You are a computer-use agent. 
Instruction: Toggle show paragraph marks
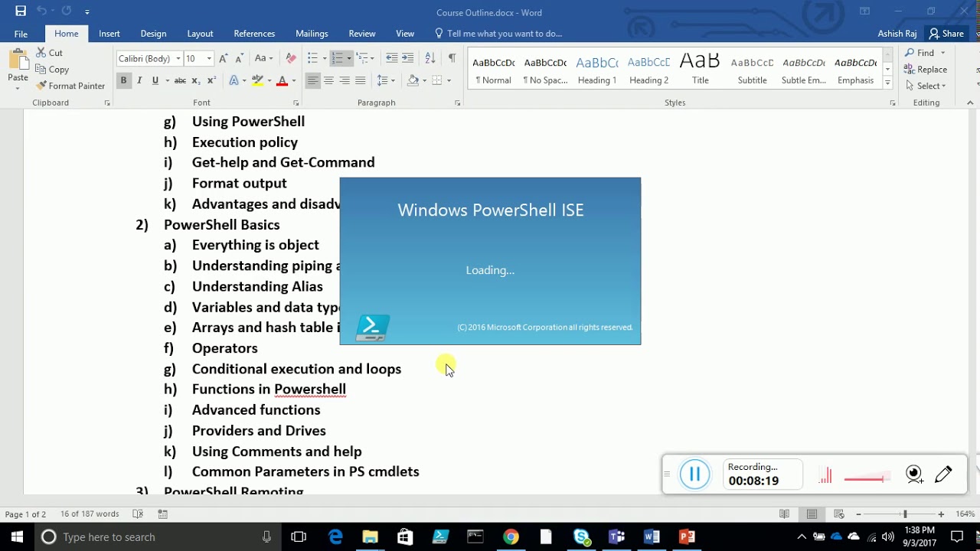coord(452,58)
